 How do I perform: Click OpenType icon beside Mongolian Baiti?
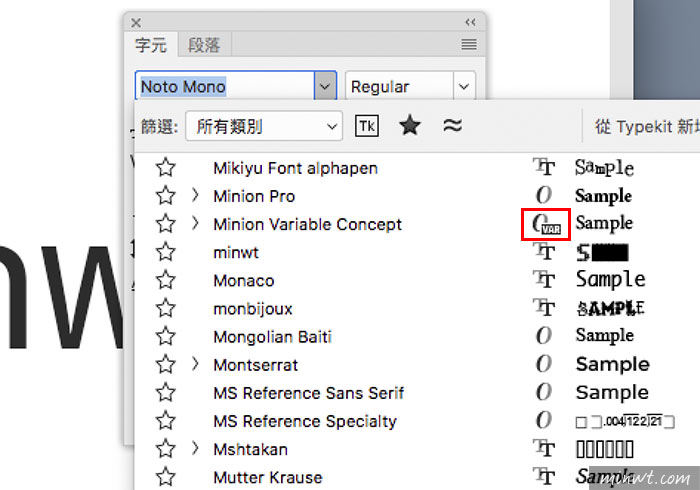[544, 336]
